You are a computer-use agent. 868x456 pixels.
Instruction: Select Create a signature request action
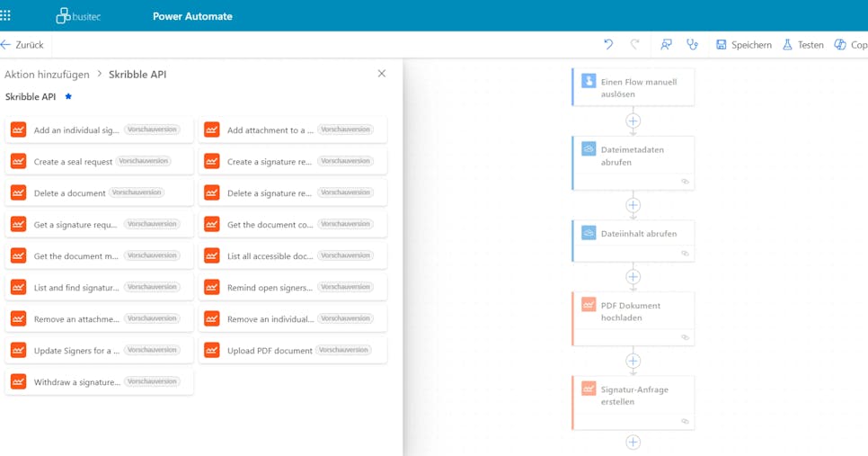coord(293,162)
